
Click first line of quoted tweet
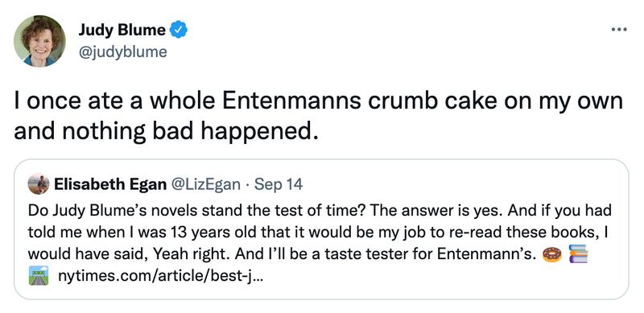coord(320,211)
